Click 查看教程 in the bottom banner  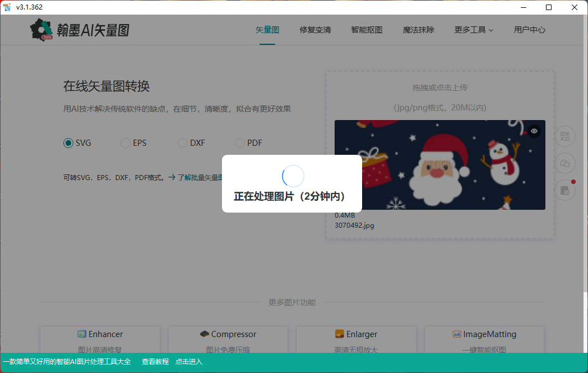[155, 362]
